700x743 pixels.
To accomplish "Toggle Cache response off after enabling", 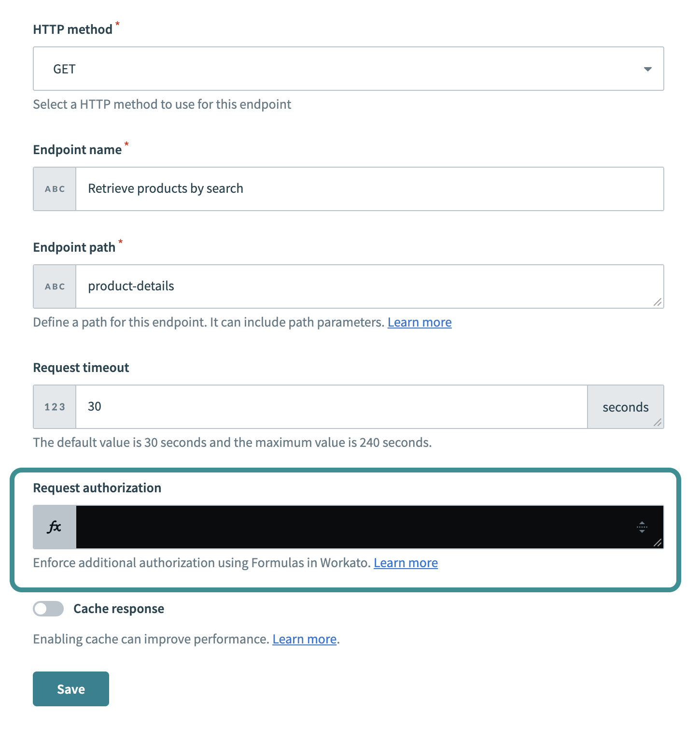I will click(47, 609).
